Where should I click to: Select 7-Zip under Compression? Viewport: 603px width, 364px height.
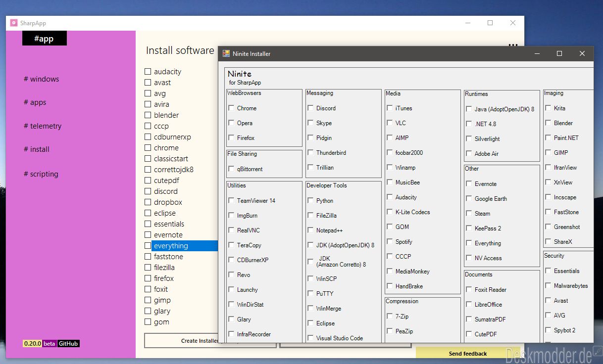(x=390, y=317)
